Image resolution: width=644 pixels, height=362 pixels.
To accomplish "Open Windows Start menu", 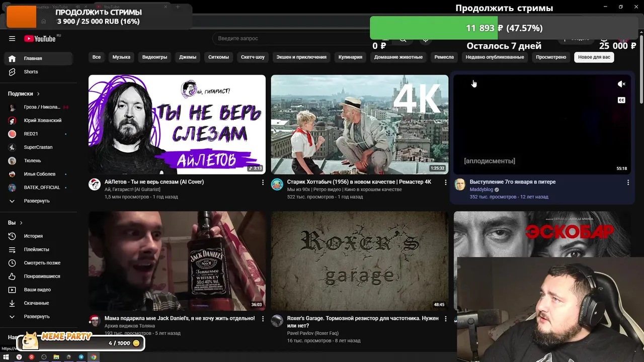I will (6, 357).
